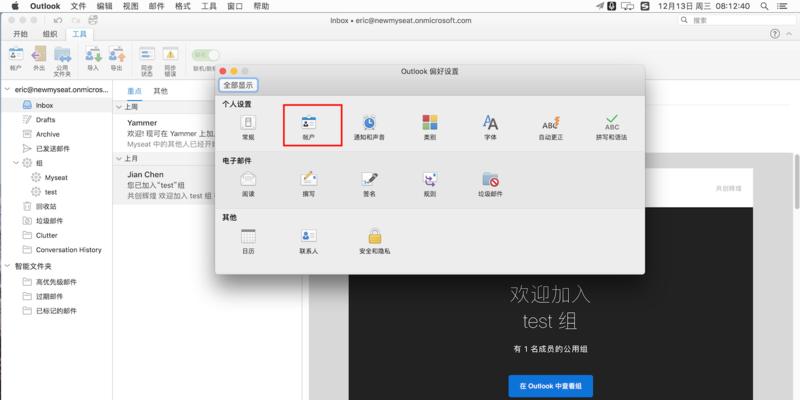Open 字体 (Fonts) preferences

[x=490, y=128]
